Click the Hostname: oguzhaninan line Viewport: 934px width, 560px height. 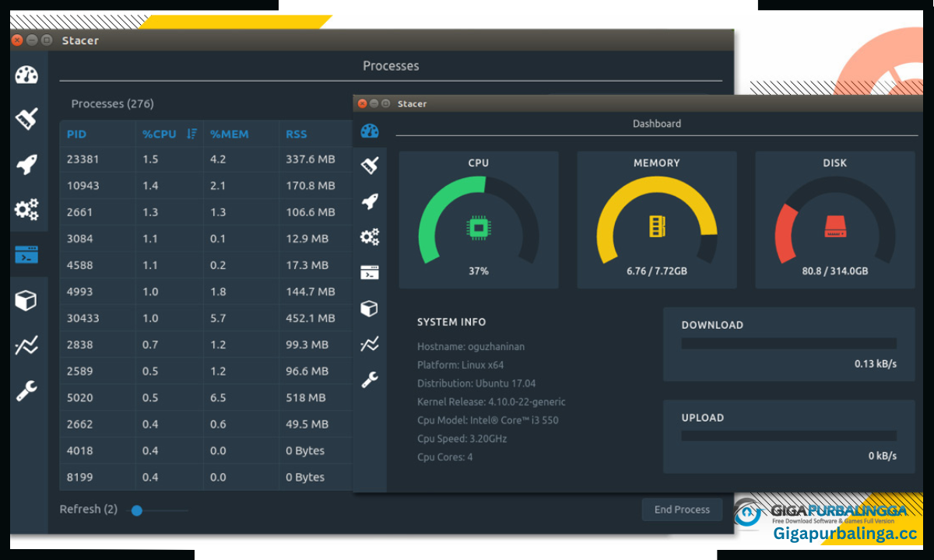point(471,346)
